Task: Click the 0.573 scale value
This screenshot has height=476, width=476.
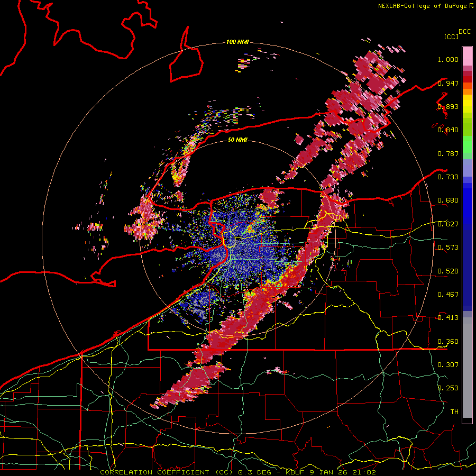Action: (x=448, y=248)
